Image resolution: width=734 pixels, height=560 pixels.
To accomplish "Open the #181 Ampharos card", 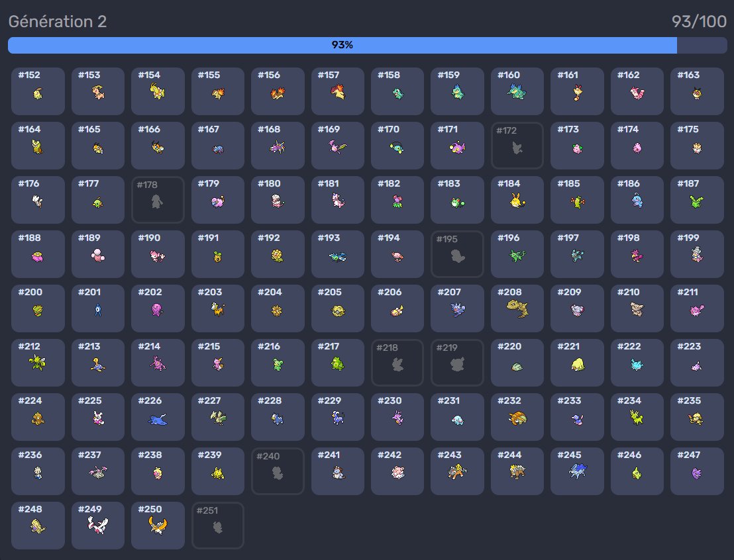I will [x=337, y=200].
